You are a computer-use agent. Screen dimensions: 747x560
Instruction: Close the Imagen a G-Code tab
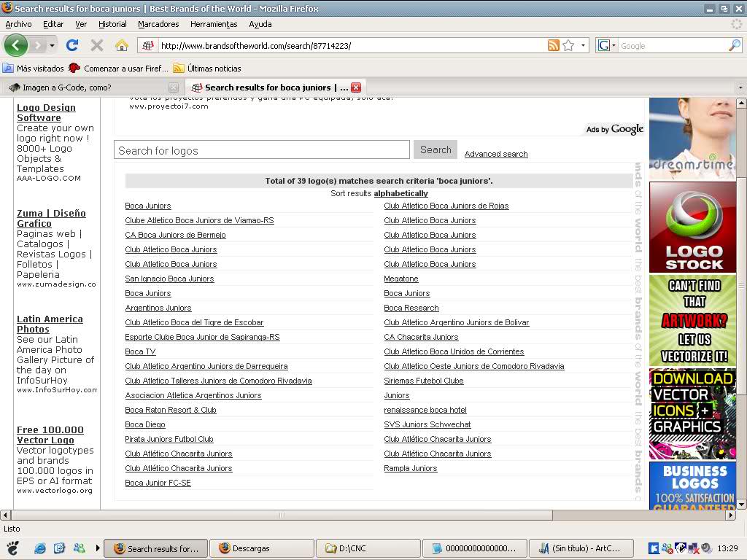coord(174,87)
